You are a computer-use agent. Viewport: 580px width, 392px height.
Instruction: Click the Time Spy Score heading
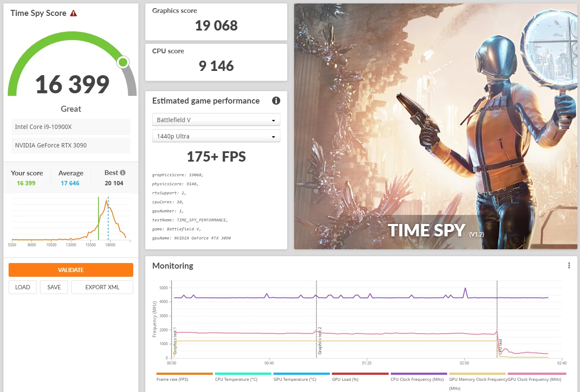click(x=38, y=13)
